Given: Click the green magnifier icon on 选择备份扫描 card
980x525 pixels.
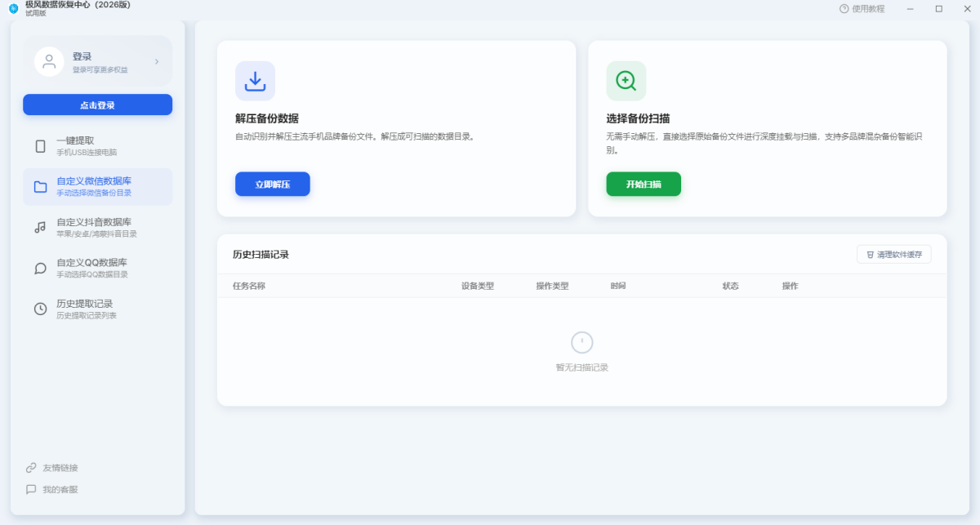Looking at the screenshot, I should point(626,81).
